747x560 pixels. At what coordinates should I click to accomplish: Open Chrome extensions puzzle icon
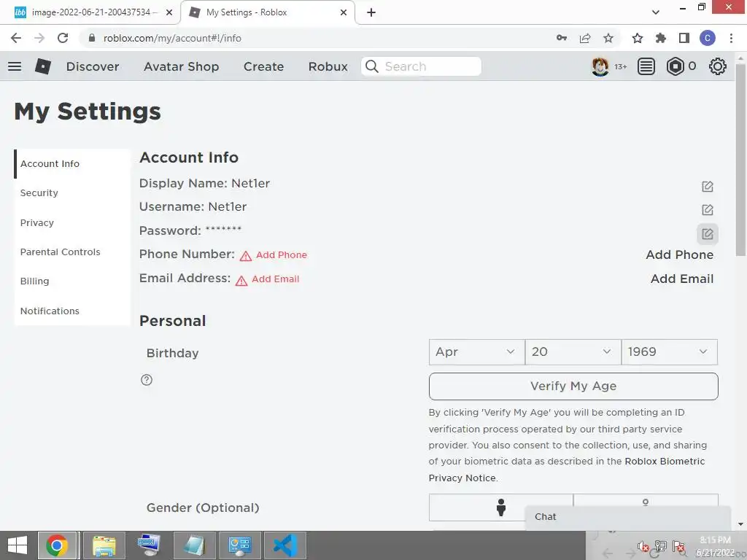[x=661, y=38]
